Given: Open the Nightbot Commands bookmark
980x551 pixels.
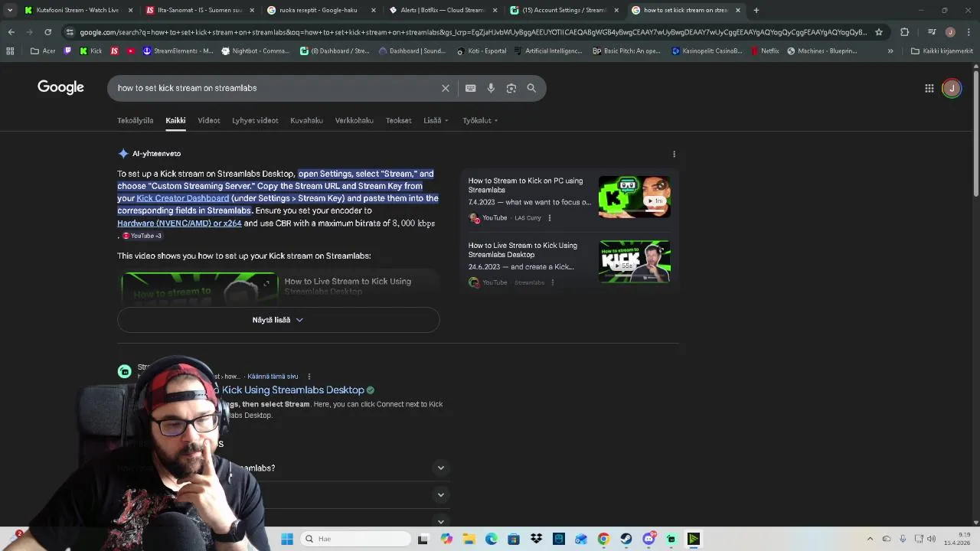Looking at the screenshot, I should point(255,51).
